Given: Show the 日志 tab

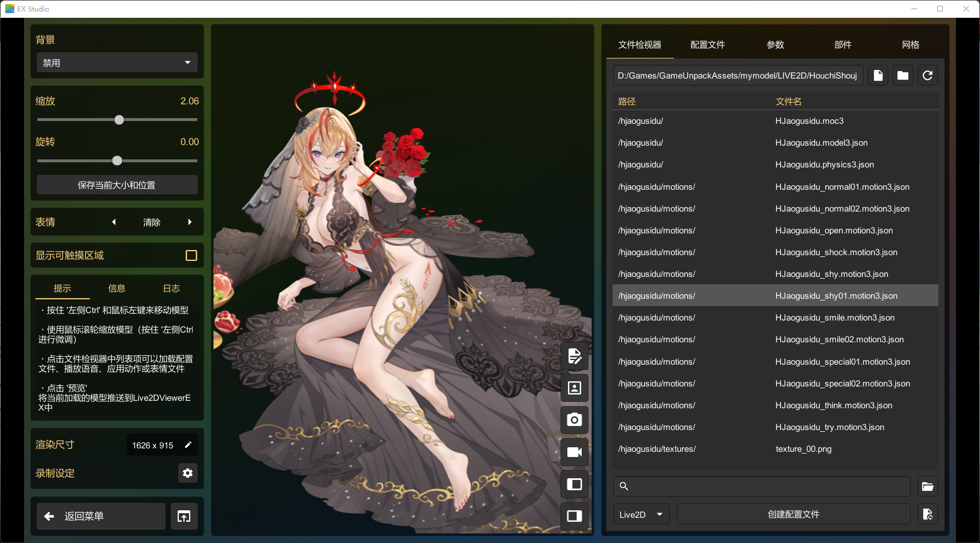Looking at the screenshot, I should (x=171, y=288).
